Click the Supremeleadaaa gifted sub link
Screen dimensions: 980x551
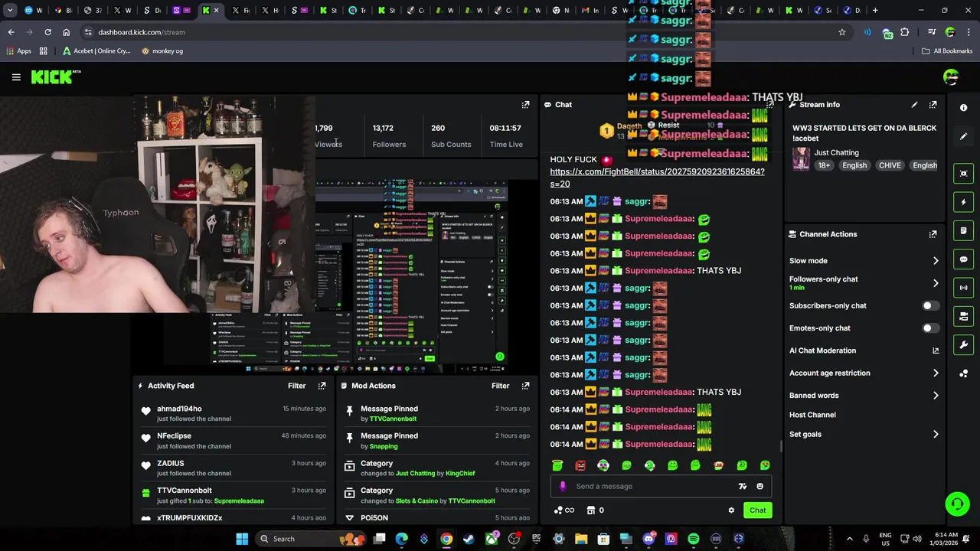(x=239, y=501)
